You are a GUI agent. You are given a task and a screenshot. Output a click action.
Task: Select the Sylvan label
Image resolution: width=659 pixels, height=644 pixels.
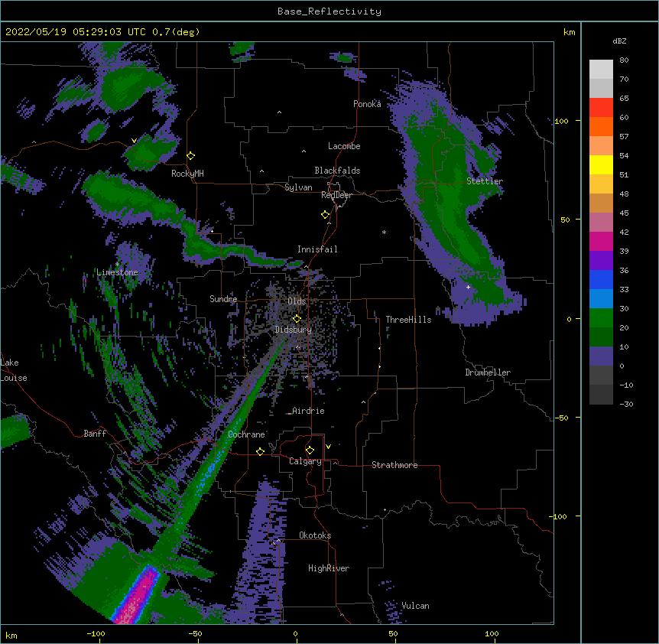298,187
